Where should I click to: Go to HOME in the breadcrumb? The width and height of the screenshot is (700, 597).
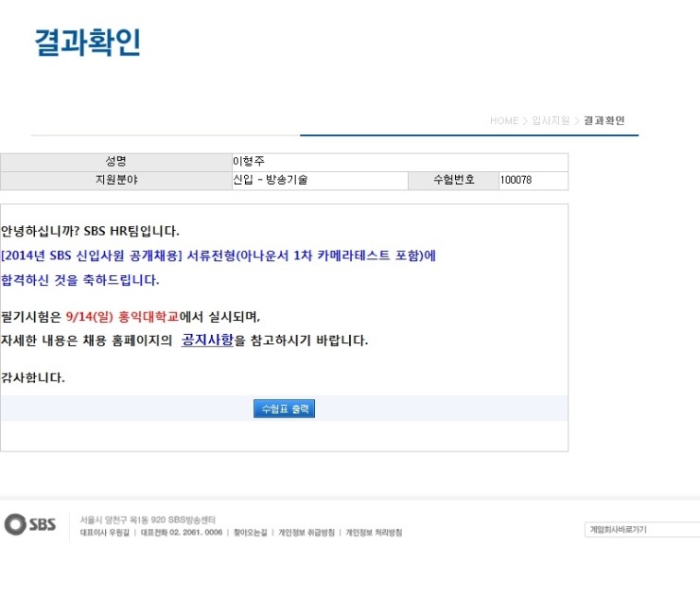tap(504, 120)
